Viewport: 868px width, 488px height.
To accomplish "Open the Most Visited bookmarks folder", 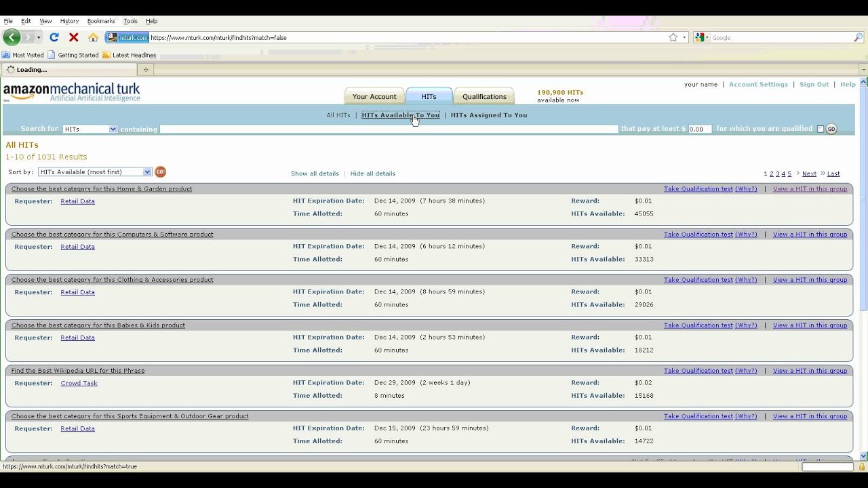I will [x=23, y=55].
